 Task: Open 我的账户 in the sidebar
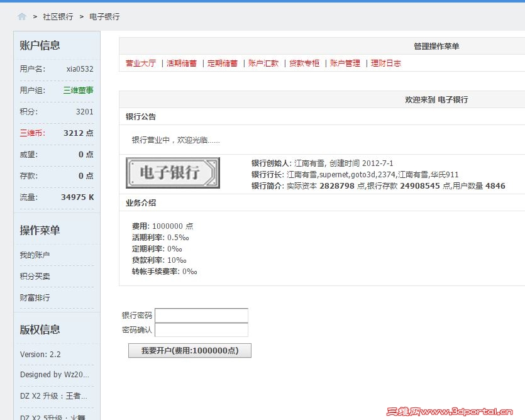(x=35, y=255)
